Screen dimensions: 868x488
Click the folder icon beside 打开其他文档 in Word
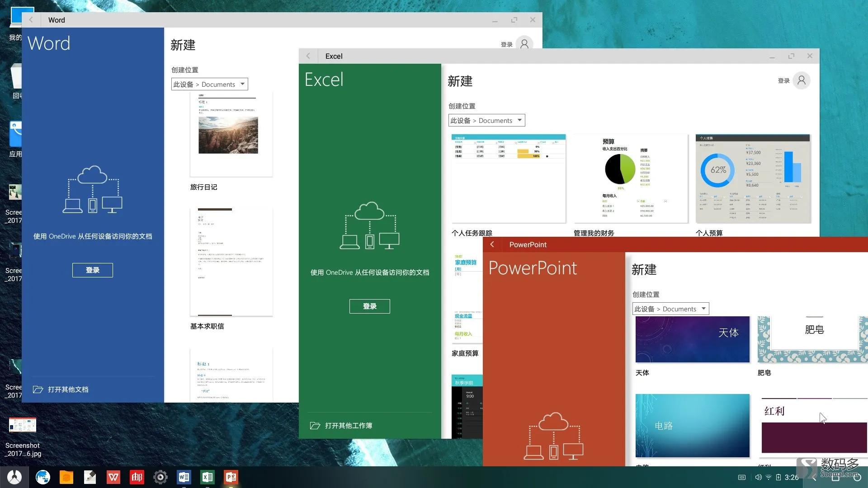point(38,389)
